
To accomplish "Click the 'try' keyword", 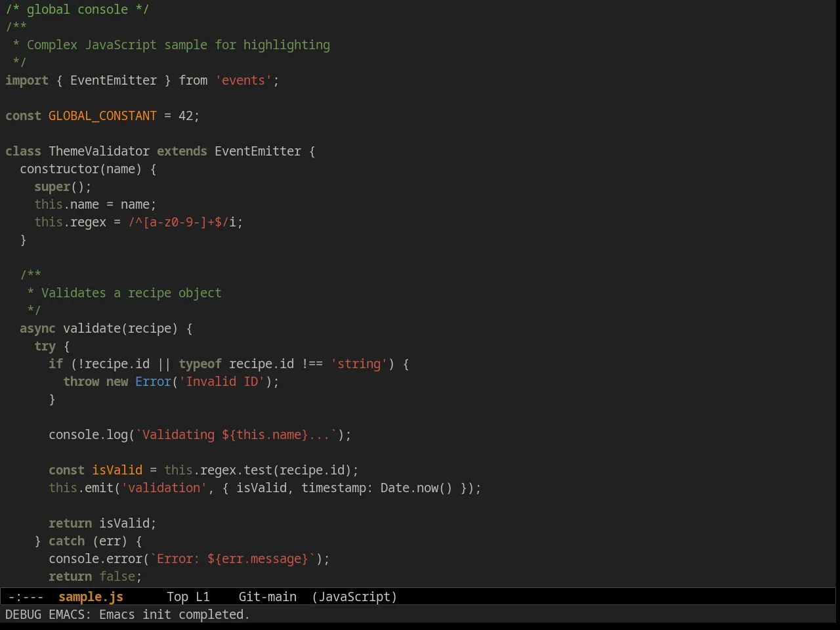I will pos(45,346).
